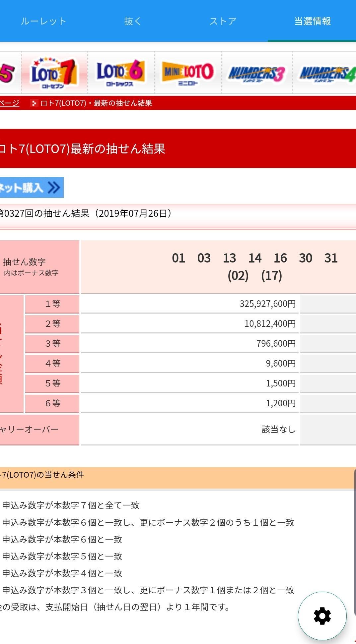Screen dimensions: 356x644
Task: Click condition 本数字7個と全て一致
Action: [x=97, y=505]
